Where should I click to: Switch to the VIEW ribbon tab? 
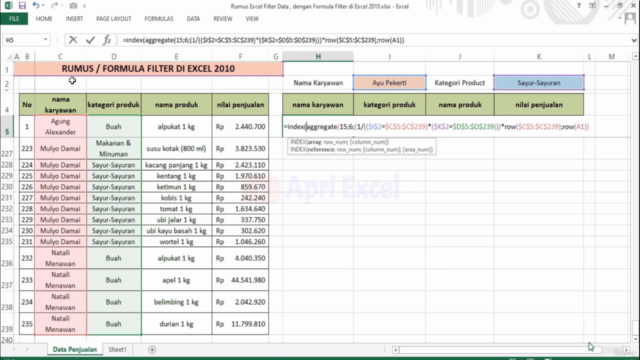[x=252, y=19]
